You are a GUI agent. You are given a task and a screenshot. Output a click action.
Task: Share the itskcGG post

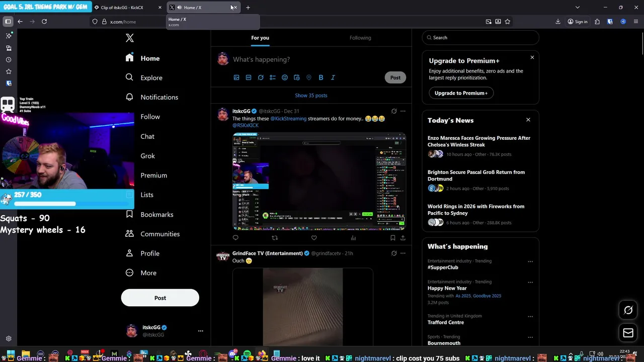click(403, 238)
